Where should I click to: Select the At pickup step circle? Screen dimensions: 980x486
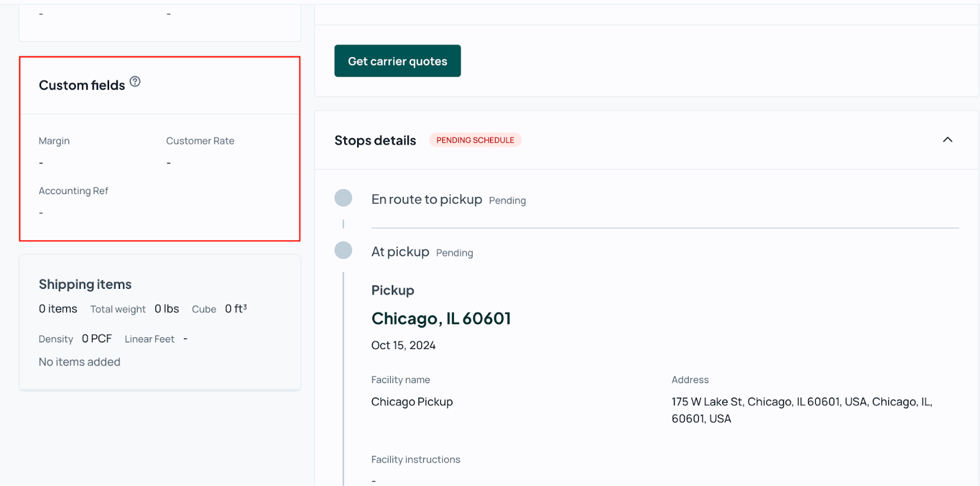pos(343,250)
